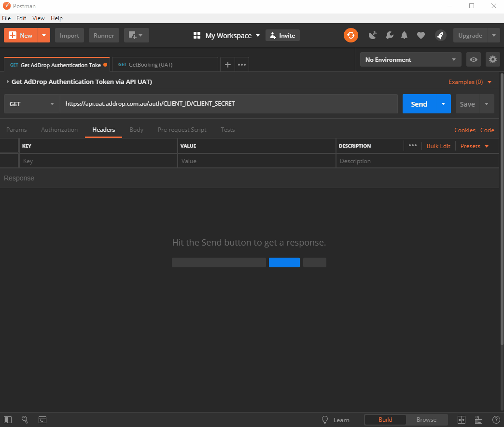Open headers table column options dots
Image resolution: width=504 pixels, height=427 pixels.
pos(413,146)
